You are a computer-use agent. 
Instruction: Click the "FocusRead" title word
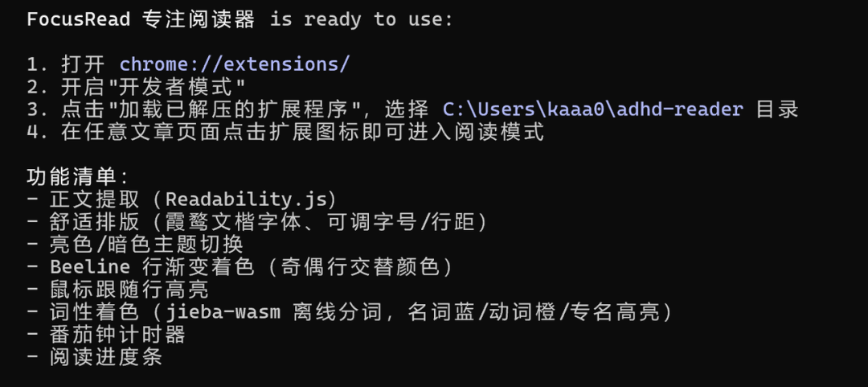tap(79, 19)
